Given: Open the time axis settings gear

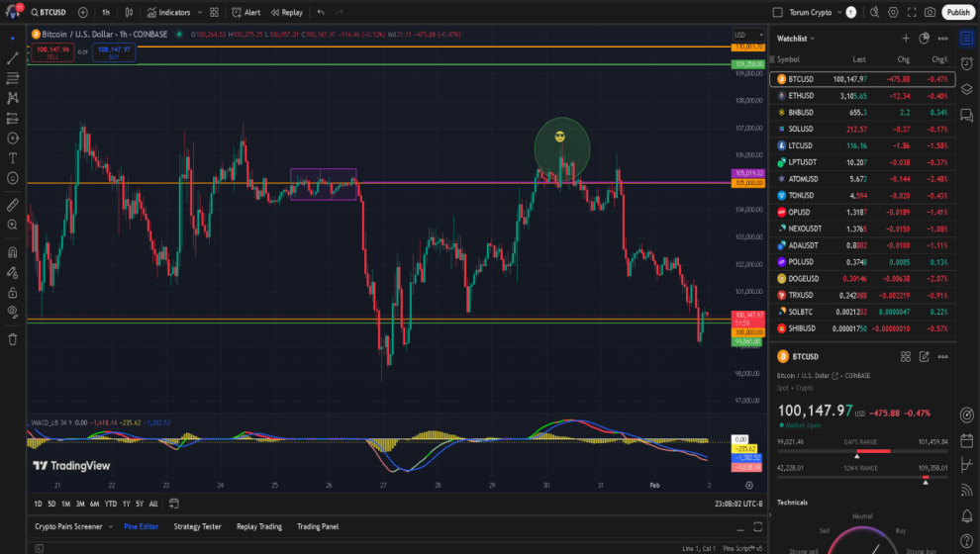Looking at the screenshot, I should pos(749,486).
